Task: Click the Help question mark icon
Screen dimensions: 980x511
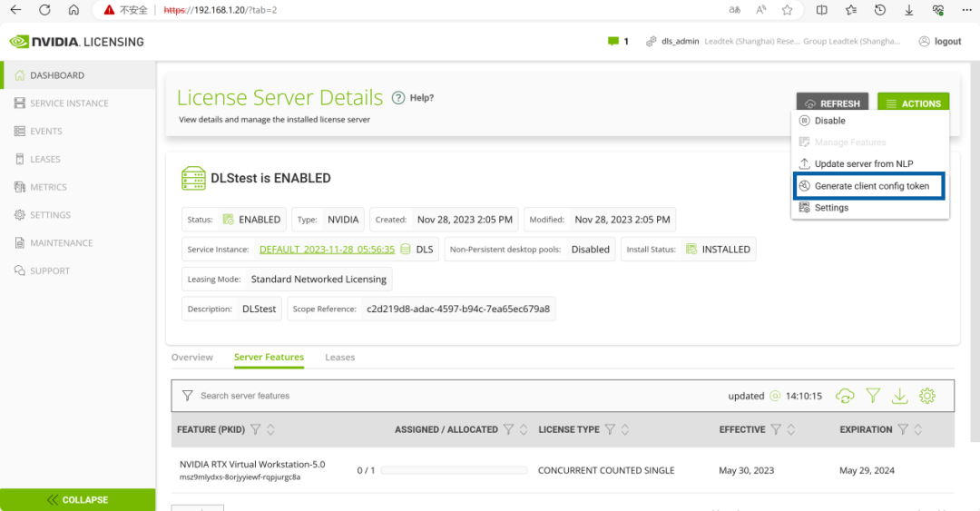Action: (398, 98)
